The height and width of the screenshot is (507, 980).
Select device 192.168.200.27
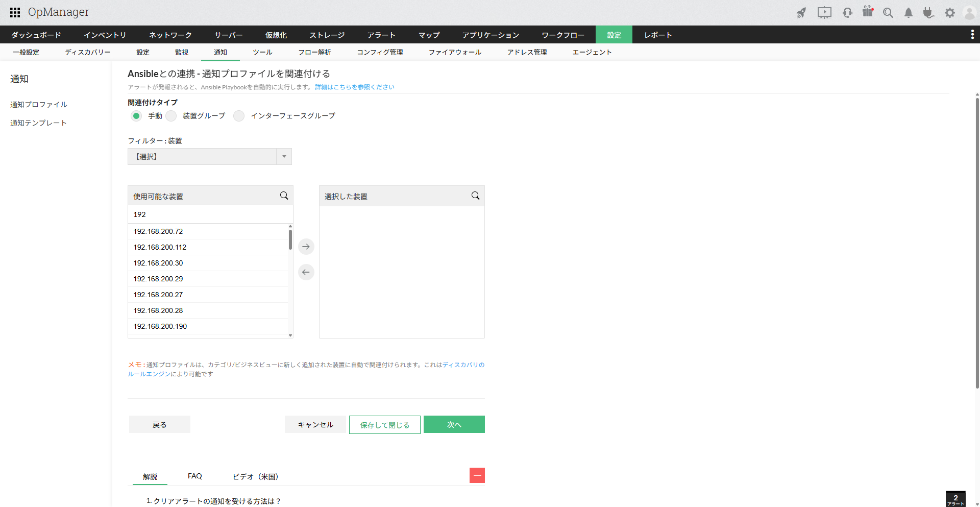point(208,295)
